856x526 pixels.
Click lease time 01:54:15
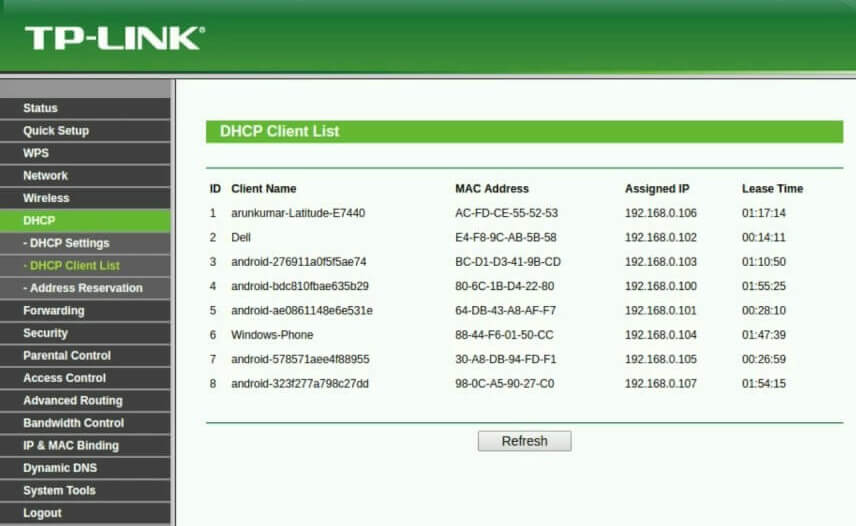click(x=763, y=384)
